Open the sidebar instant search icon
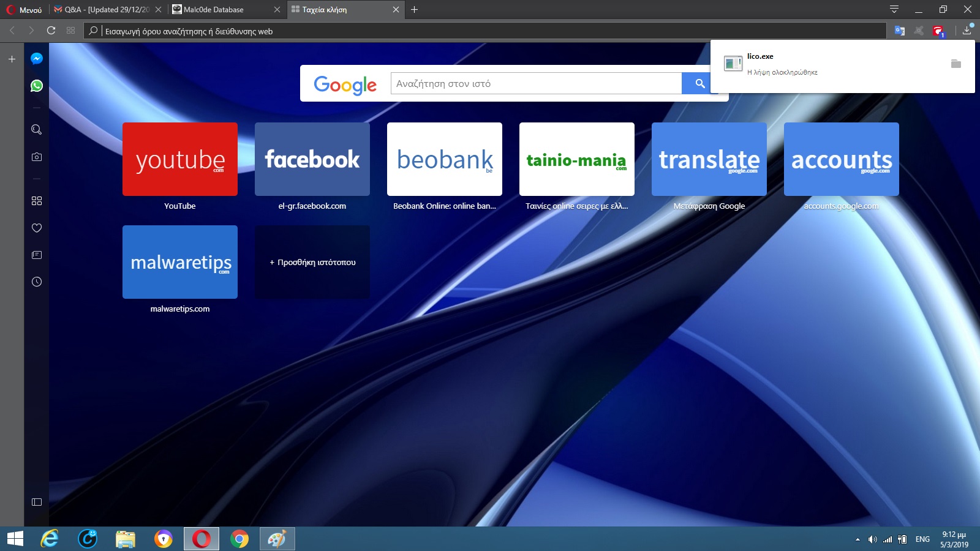Screen dimensions: 980x551 point(37,130)
